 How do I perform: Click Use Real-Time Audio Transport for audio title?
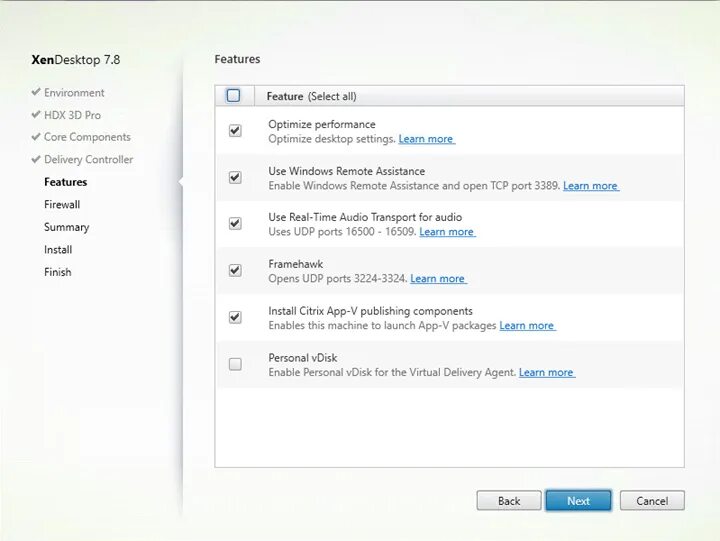[365, 217]
